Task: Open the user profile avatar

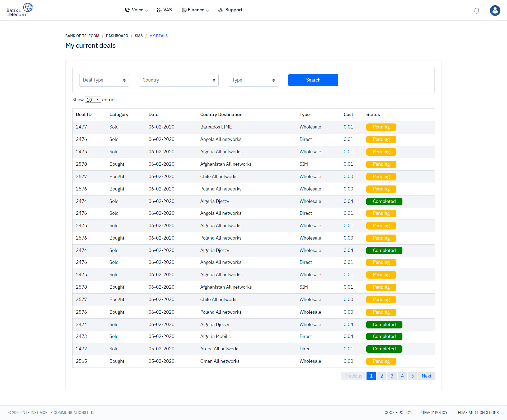Action: [495, 11]
